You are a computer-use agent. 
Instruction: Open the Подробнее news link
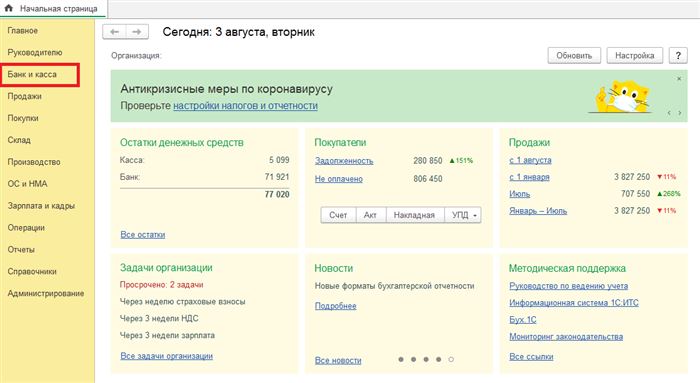point(336,306)
